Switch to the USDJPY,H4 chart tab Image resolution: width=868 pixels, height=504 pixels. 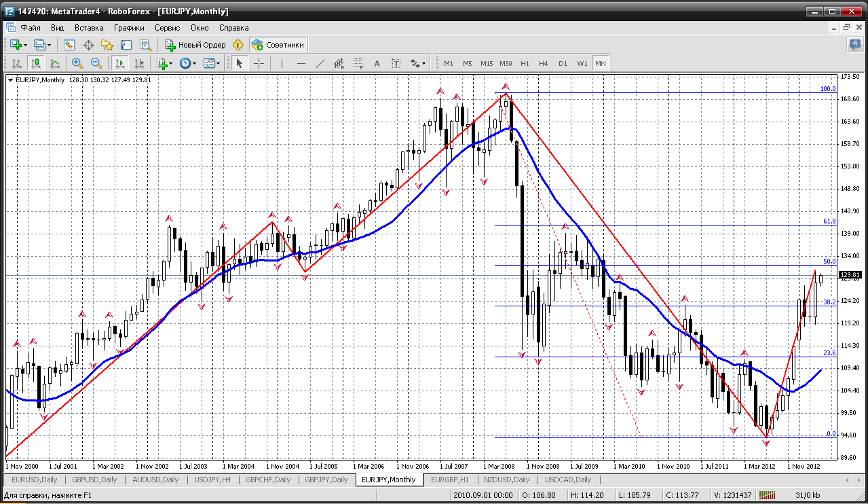(x=212, y=480)
